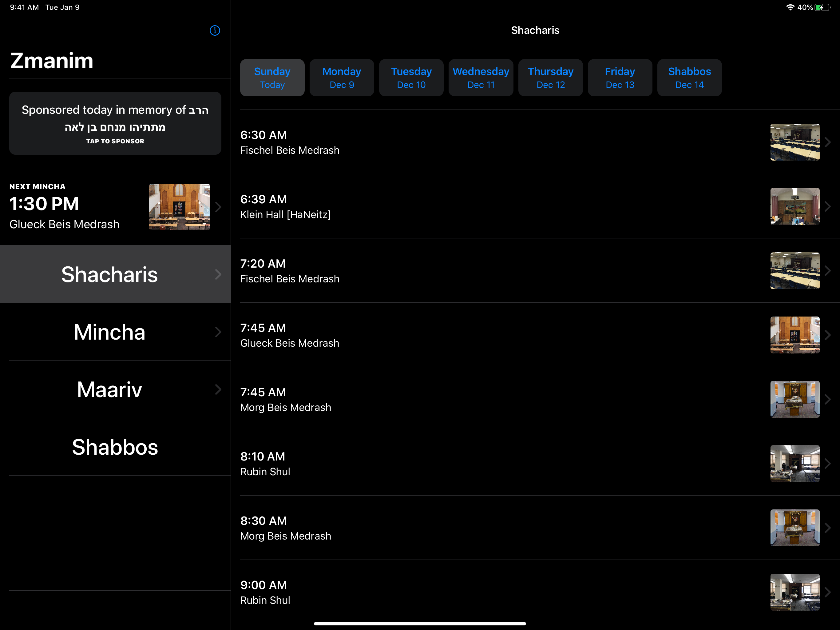Image resolution: width=840 pixels, height=630 pixels.
Task: Select Shabbos in the sidebar
Action: [x=115, y=447]
